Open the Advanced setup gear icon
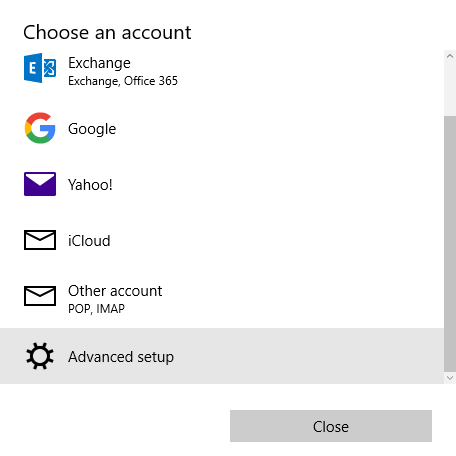Screen dimensions: 456x456 point(40,356)
